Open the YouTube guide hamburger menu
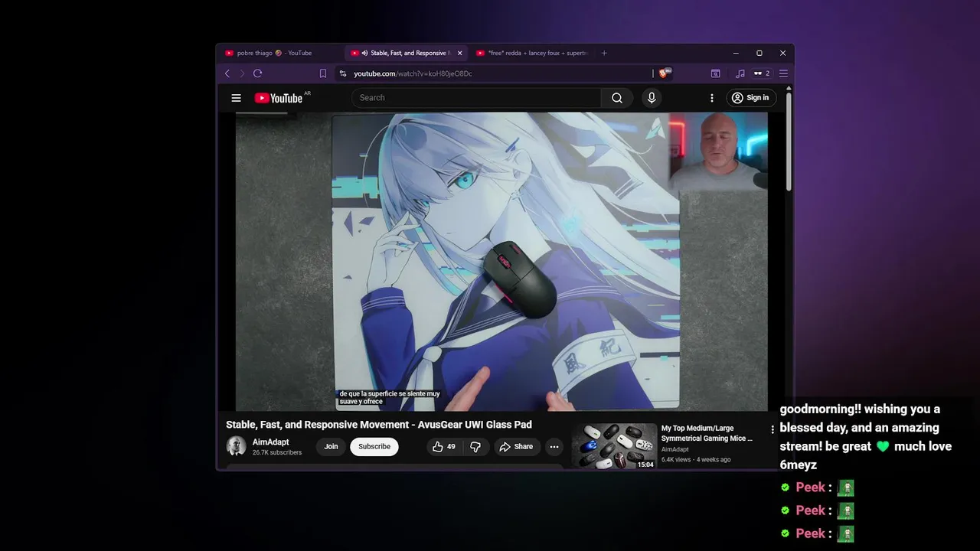980x551 pixels. pos(236,97)
